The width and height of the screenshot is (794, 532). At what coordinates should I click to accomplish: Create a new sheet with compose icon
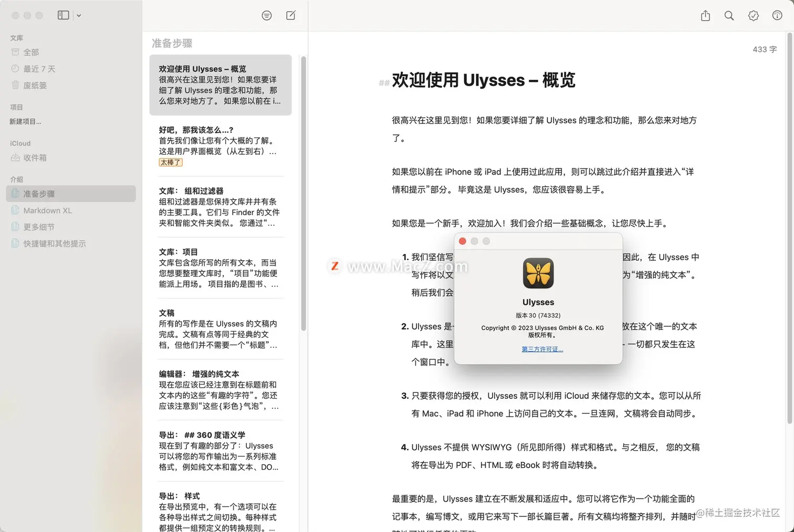tap(291, 15)
